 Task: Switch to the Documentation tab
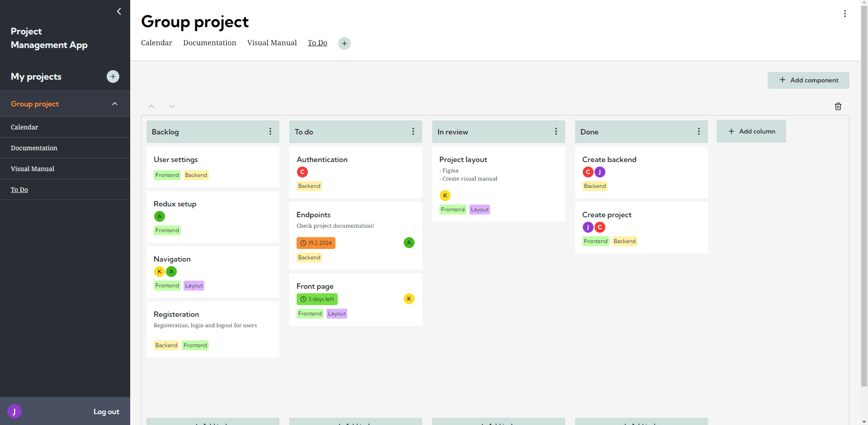click(209, 43)
